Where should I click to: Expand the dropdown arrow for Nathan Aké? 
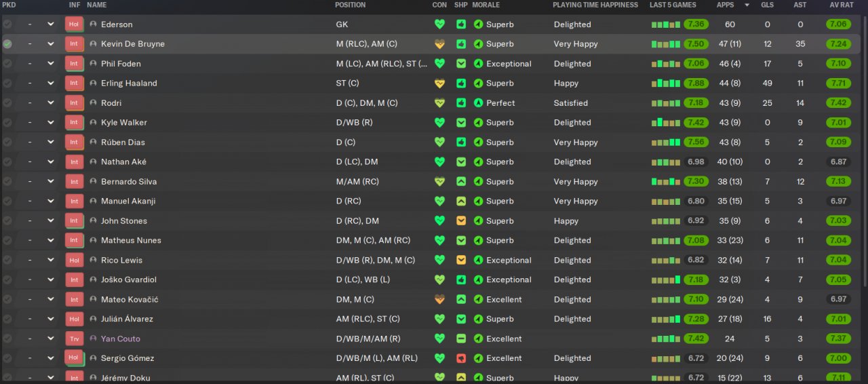(x=50, y=162)
